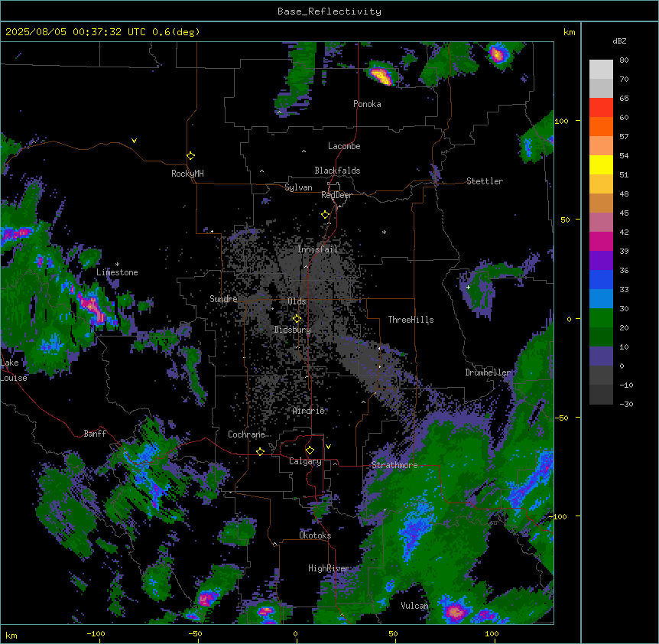This screenshot has height=644, width=659.
Task: Click the white-grey 80–70 dBZ legend swatch
Action: [601, 70]
